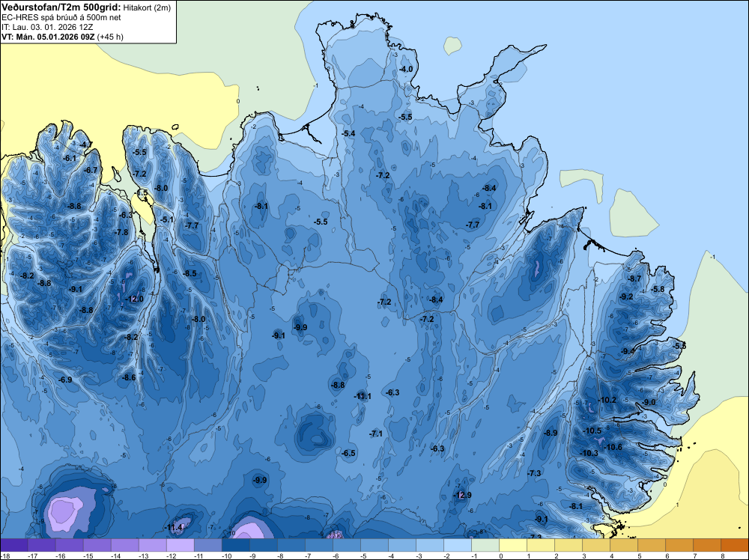This screenshot has height=560, width=749.
Task: Click the 8 label in the legend
Action: click(722, 556)
